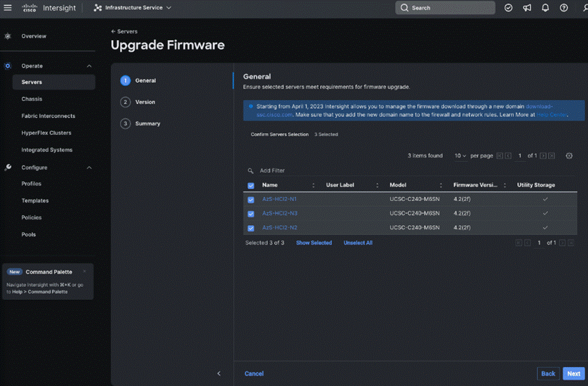This screenshot has height=386, width=588.
Task: Untick the checkbox for AzS-HCI2-N3
Action: (x=251, y=214)
